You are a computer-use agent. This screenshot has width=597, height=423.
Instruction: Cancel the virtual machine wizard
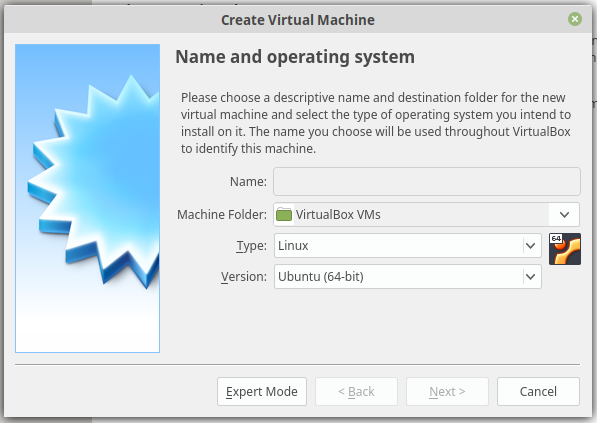(x=538, y=391)
